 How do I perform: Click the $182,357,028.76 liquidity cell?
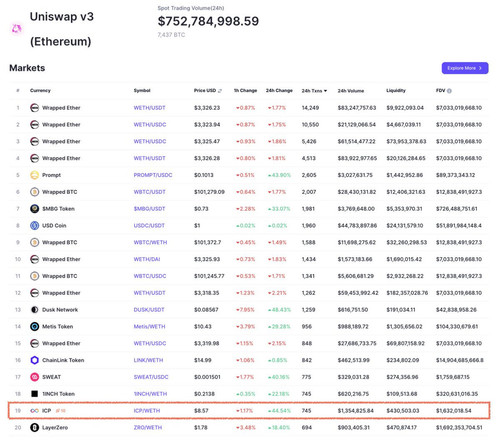tap(407, 293)
